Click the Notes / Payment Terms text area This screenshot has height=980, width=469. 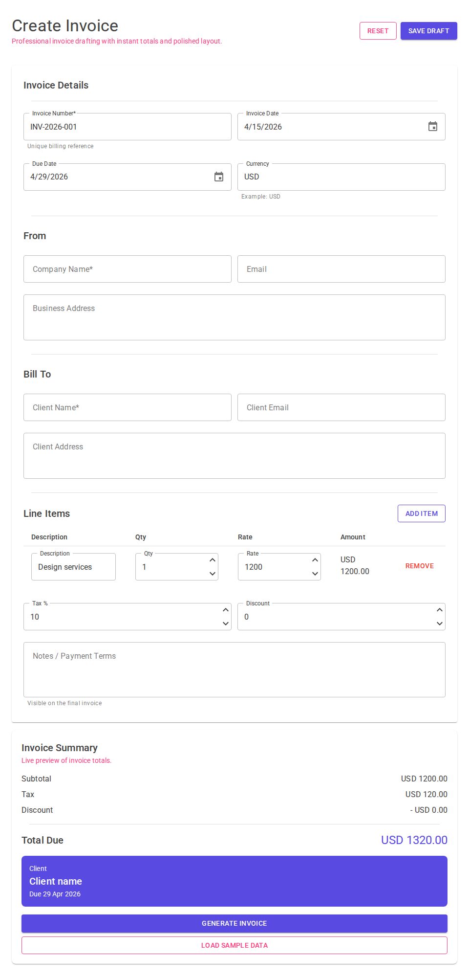click(234, 669)
